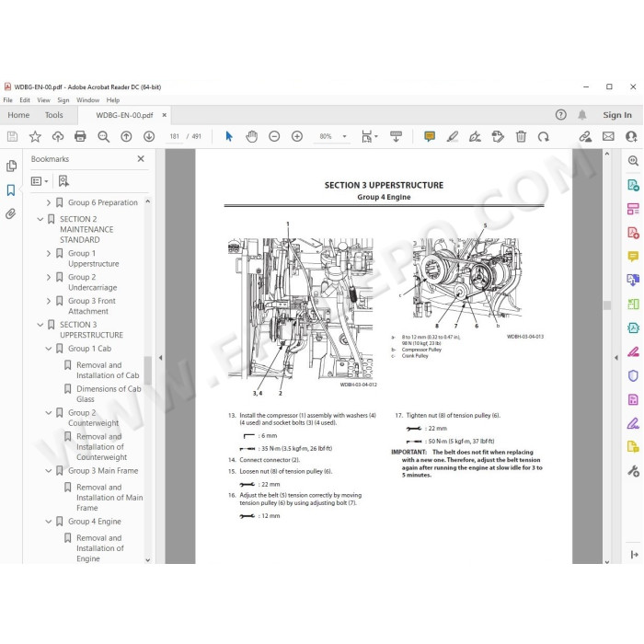Collapse the right tools pane arrow
The image size is (644, 644).
[x=616, y=358]
